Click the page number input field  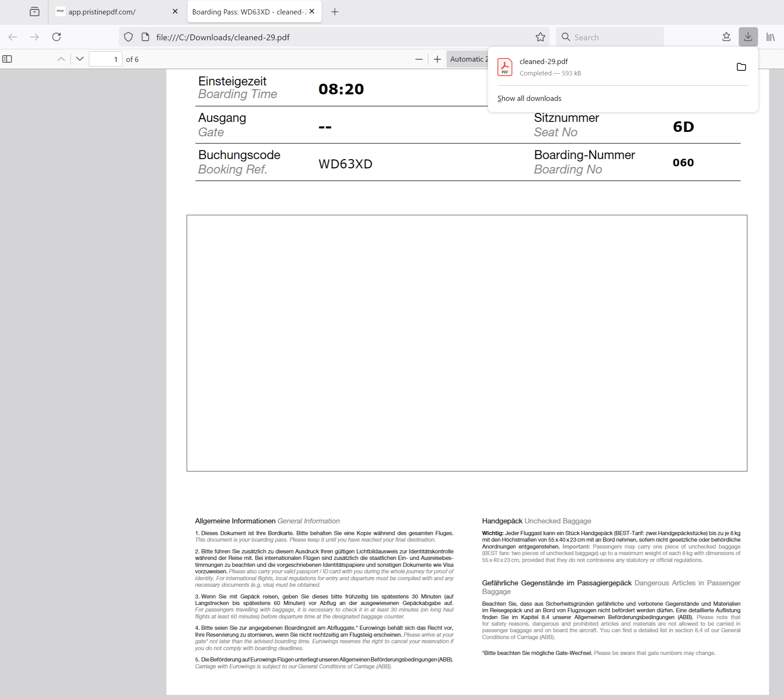106,59
